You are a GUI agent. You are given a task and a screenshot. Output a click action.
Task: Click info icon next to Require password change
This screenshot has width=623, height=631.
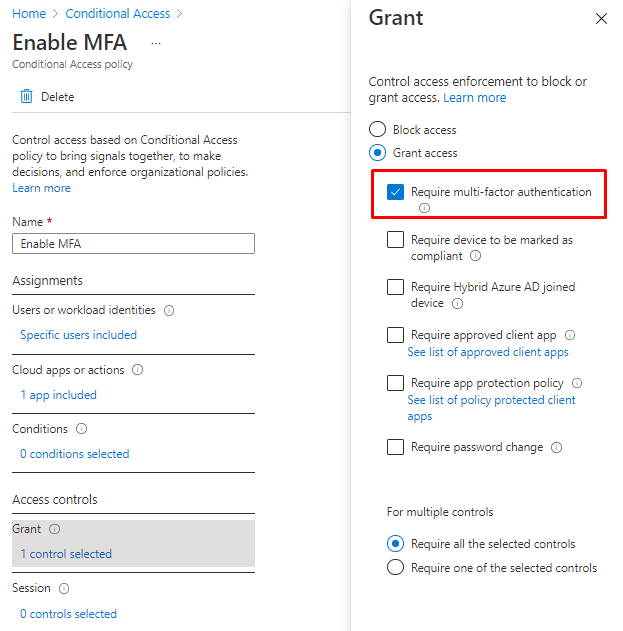pyautogui.click(x=556, y=448)
